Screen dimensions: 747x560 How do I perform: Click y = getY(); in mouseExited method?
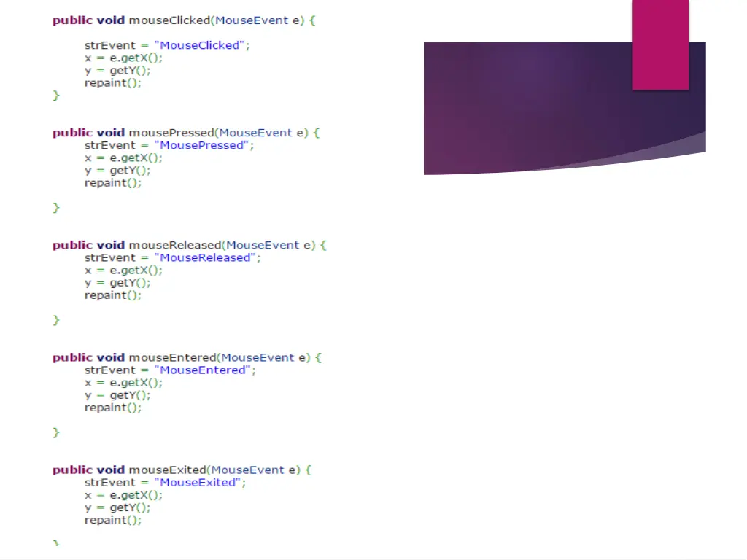coord(117,507)
